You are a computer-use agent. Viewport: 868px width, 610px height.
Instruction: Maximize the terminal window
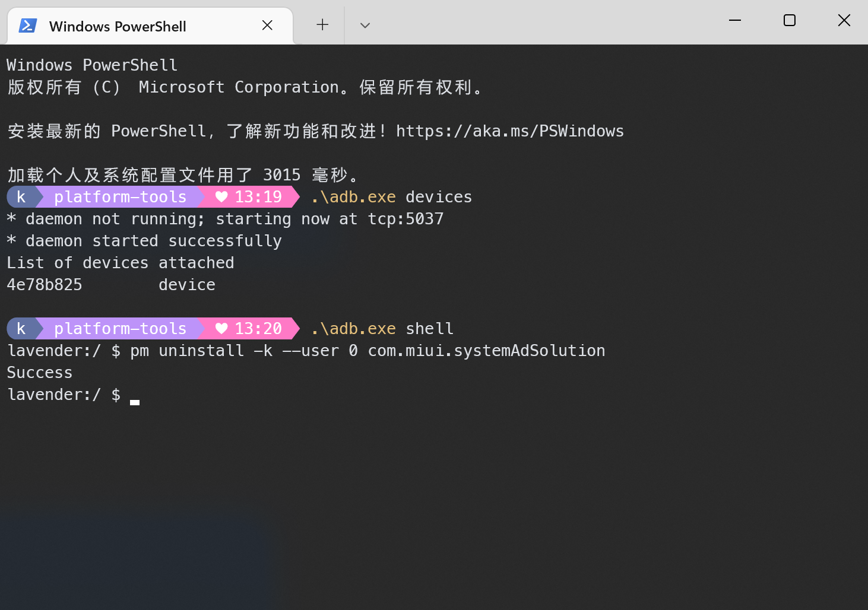point(790,20)
